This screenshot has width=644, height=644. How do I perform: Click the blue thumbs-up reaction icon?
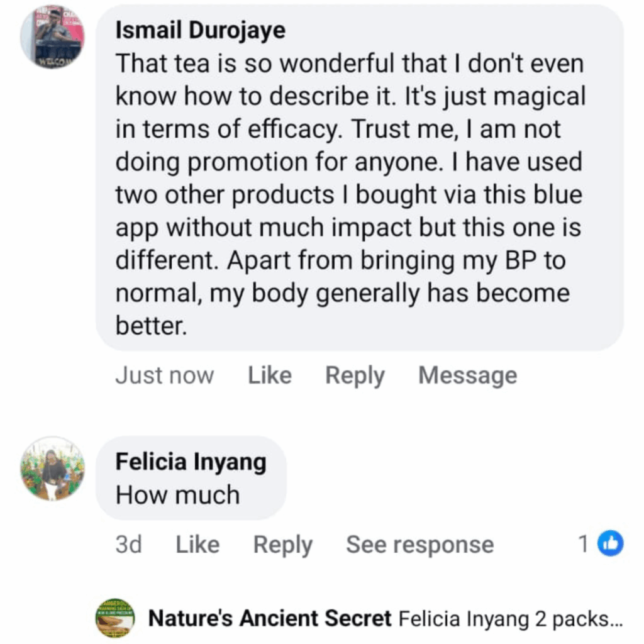click(x=609, y=544)
